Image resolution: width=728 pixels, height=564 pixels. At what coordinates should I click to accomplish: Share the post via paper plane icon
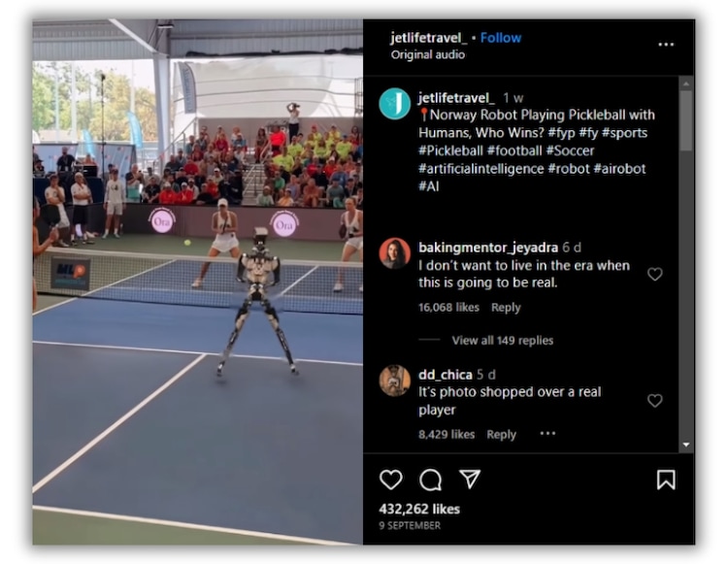click(x=470, y=479)
